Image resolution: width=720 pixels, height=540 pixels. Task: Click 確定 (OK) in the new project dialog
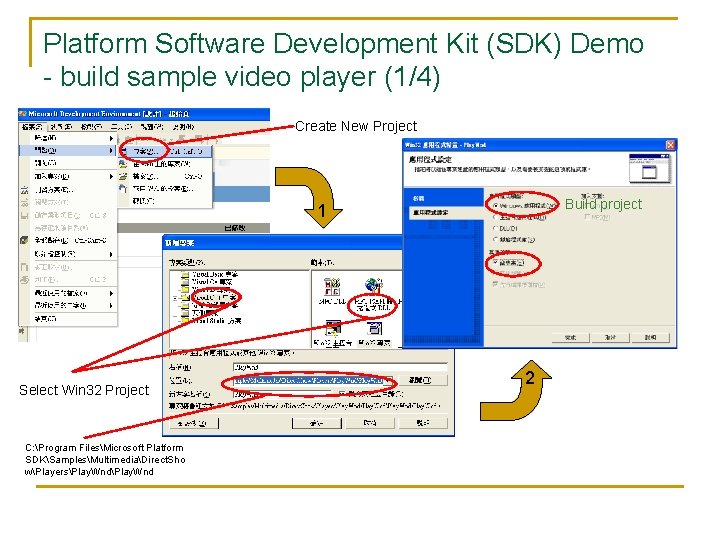click(x=316, y=423)
